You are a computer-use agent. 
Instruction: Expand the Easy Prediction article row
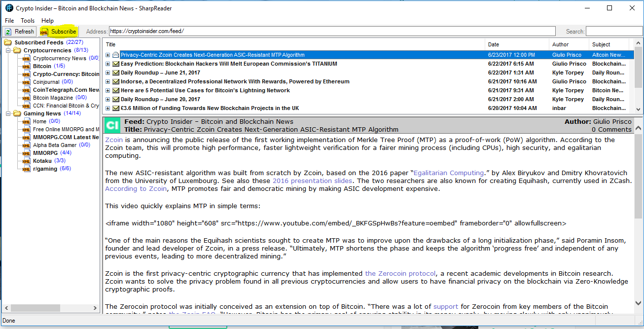click(108, 64)
